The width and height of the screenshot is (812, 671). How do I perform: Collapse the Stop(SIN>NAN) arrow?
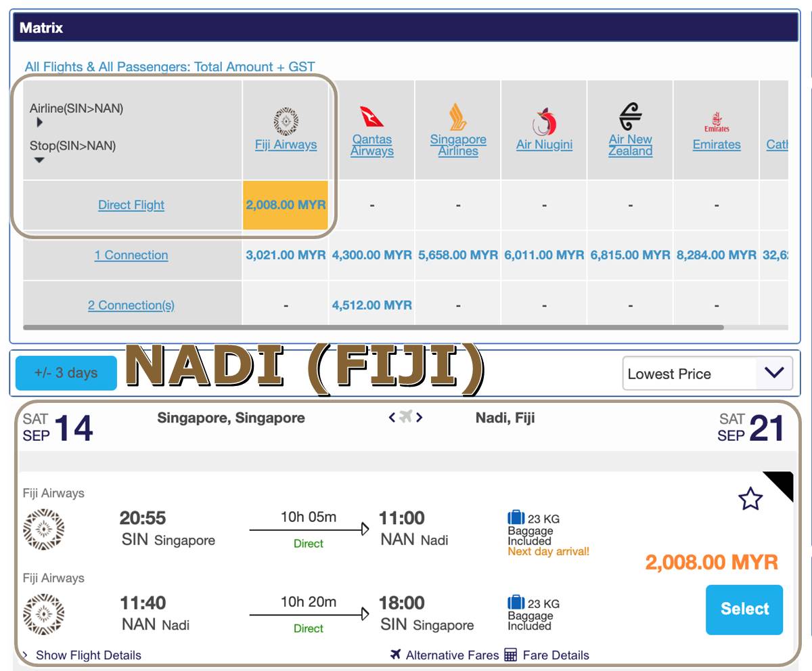tap(39, 160)
